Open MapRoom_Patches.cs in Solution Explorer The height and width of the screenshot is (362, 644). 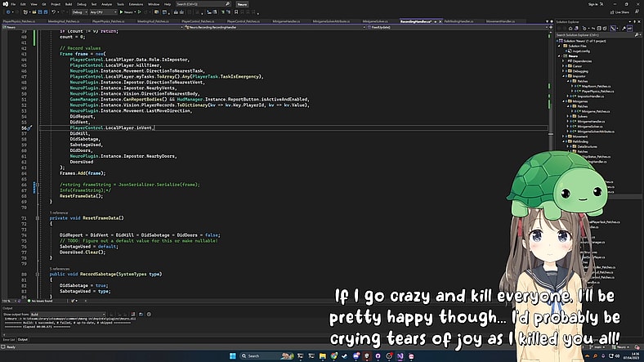(596, 86)
